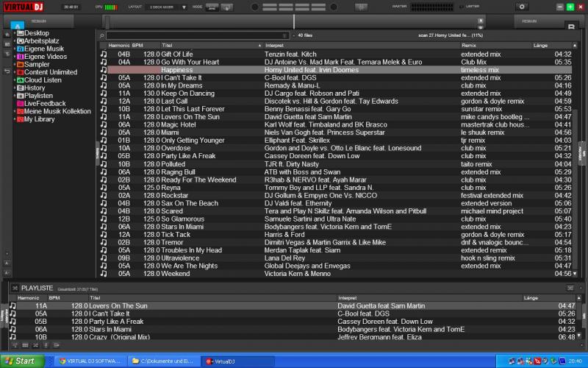Select the track Lovers On The Sun in playlist
This screenshot has width=588, height=368.
tap(295, 306)
